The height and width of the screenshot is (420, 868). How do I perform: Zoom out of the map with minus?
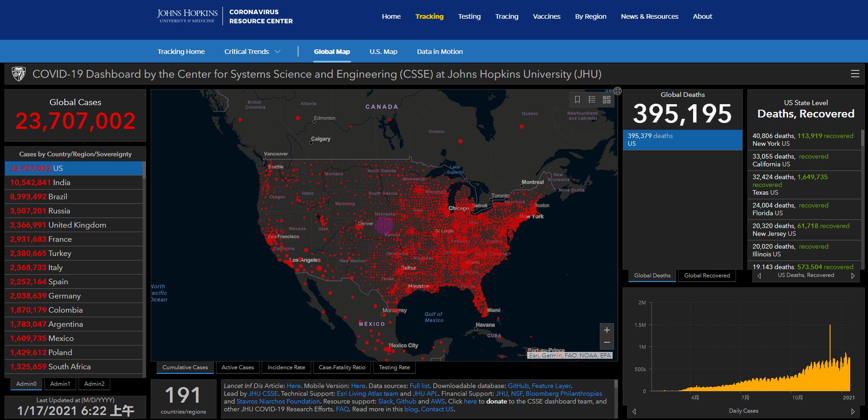tap(607, 343)
